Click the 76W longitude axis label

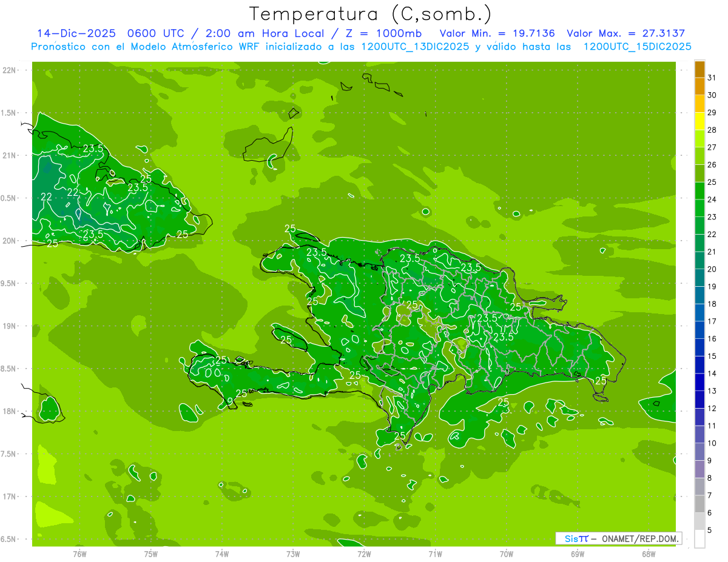click(x=79, y=554)
